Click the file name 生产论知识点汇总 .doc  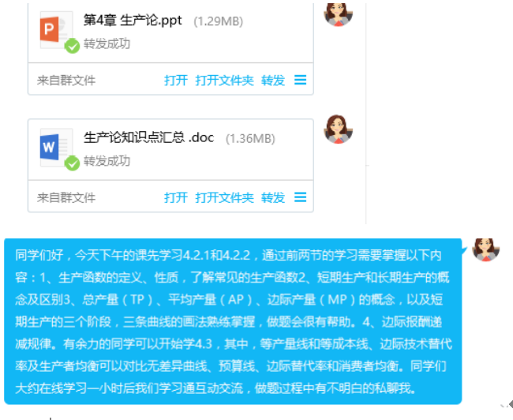[x=149, y=138]
